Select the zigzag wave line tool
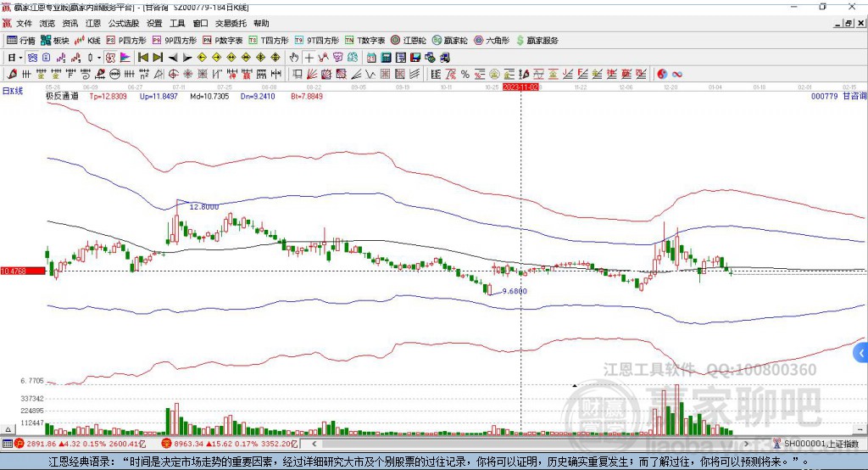868x470 pixels. click(x=370, y=74)
